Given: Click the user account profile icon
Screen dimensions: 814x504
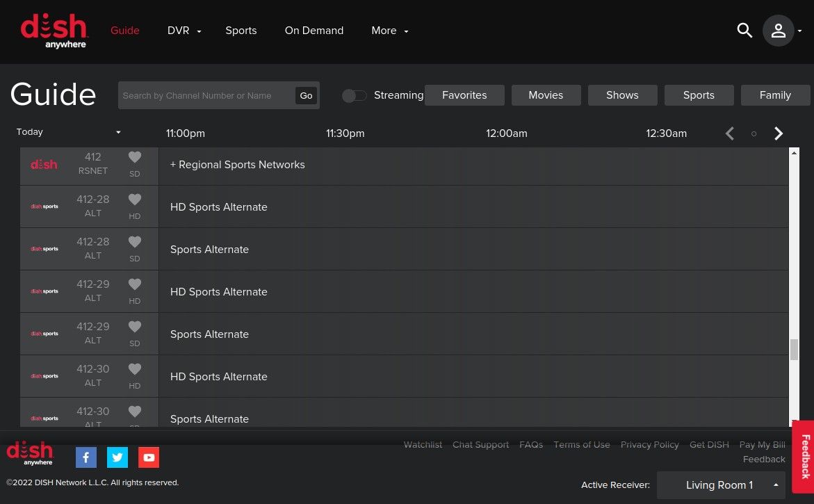Looking at the screenshot, I should coord(779,31).
